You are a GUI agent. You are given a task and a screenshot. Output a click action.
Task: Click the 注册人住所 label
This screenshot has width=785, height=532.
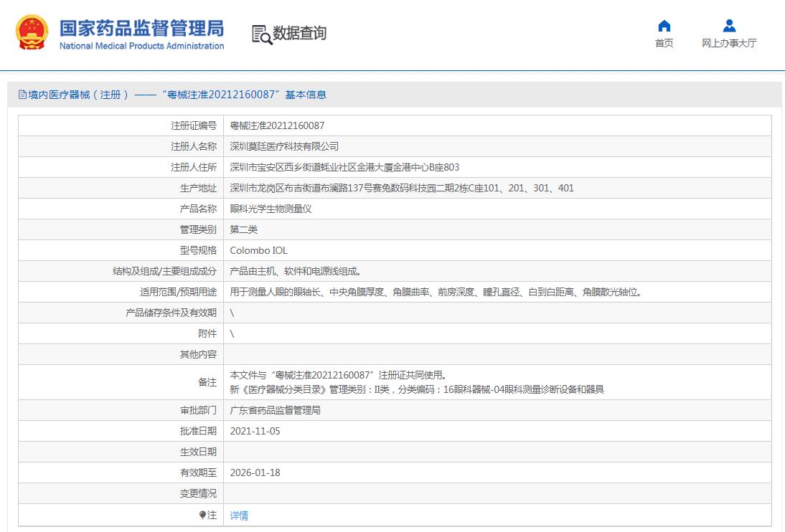[193, 167]
